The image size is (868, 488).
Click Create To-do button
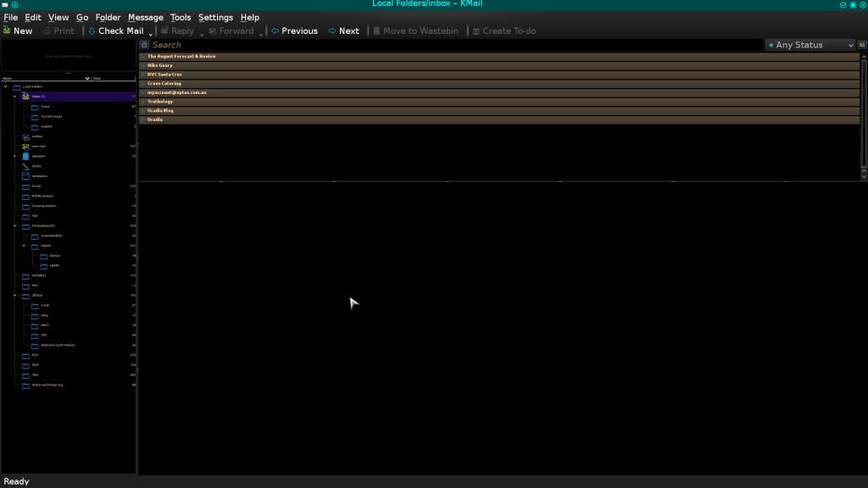504,31
